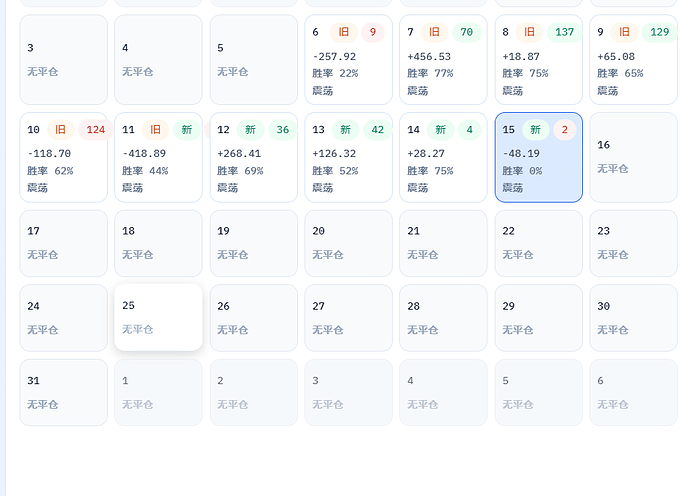Click the green 4 count badge on day 14
690x496 pixels.
tap(470, 130)
